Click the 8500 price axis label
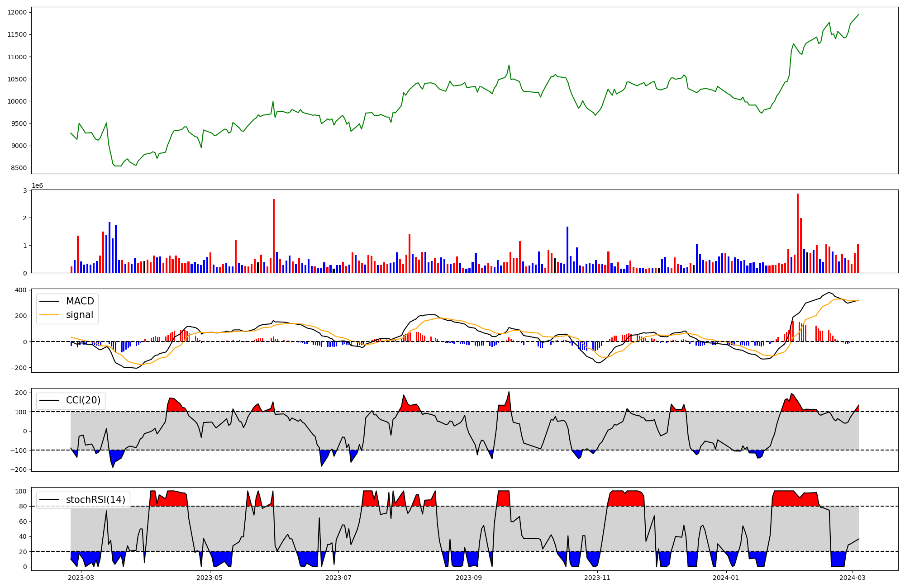905x588 pixels. 19,168
